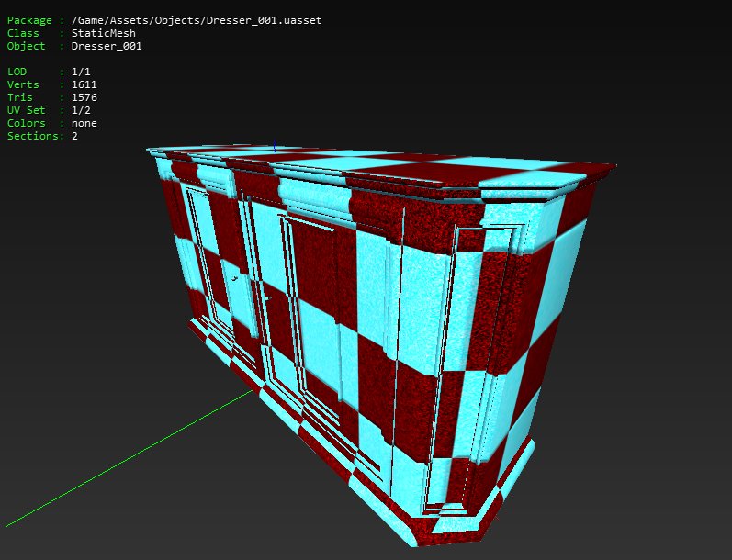732x560 pixels.
Task: Select the StaticMesh class value
Action: (104, 33)
